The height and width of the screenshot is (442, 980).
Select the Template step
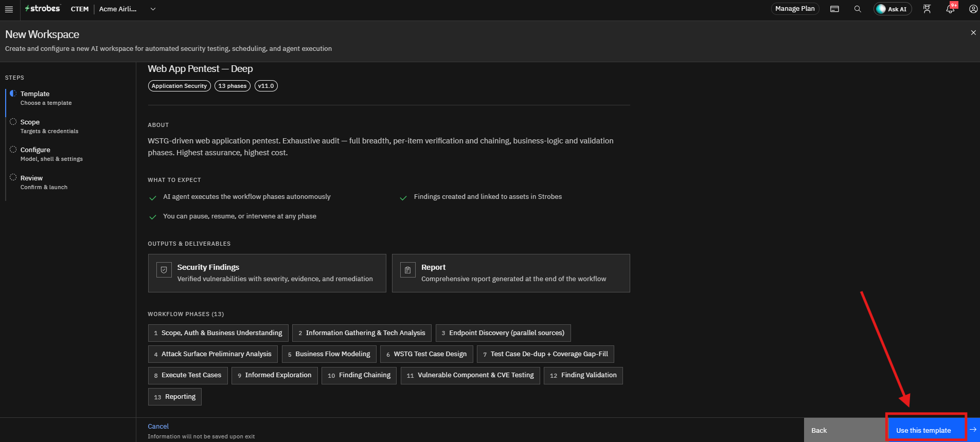[45, 98]
